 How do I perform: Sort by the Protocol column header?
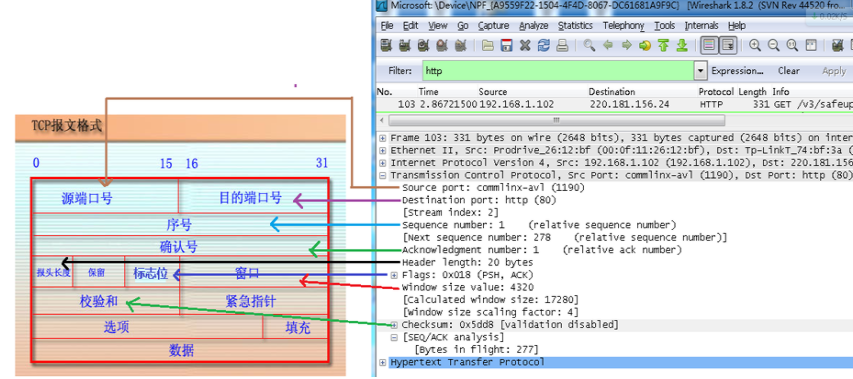pos(716,92)
